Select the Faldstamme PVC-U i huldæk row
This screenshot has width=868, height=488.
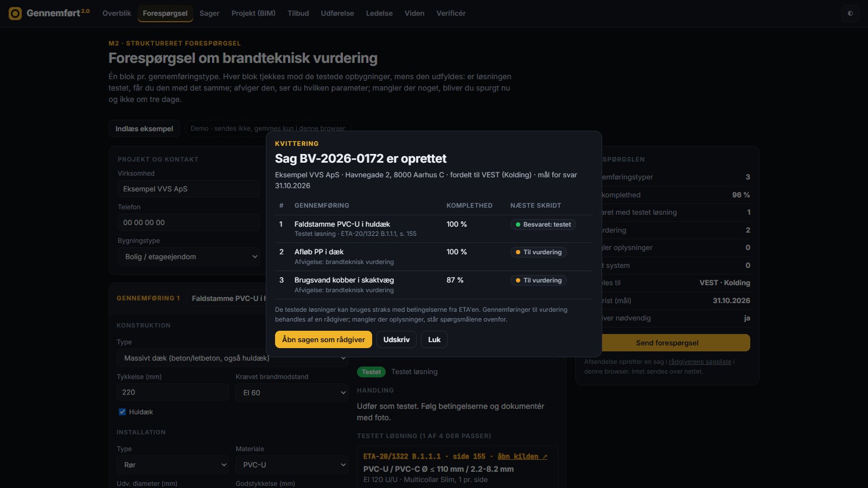point(434,229)
